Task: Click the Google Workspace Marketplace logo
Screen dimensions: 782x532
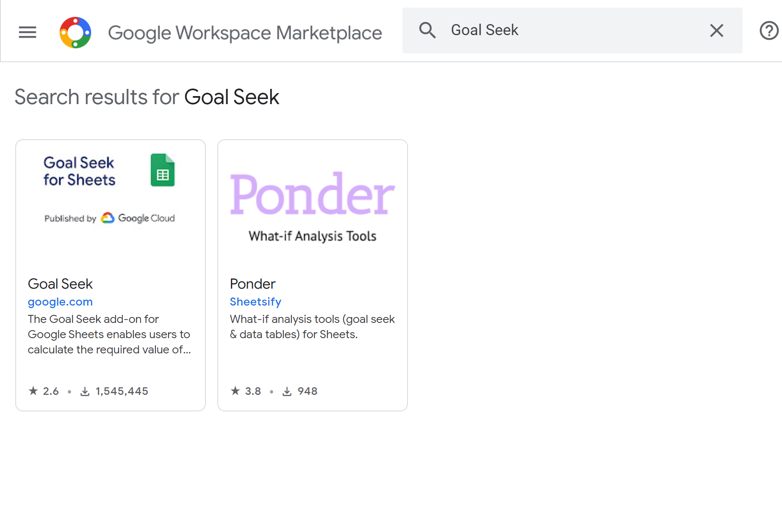Action: [x=75, y=33]
